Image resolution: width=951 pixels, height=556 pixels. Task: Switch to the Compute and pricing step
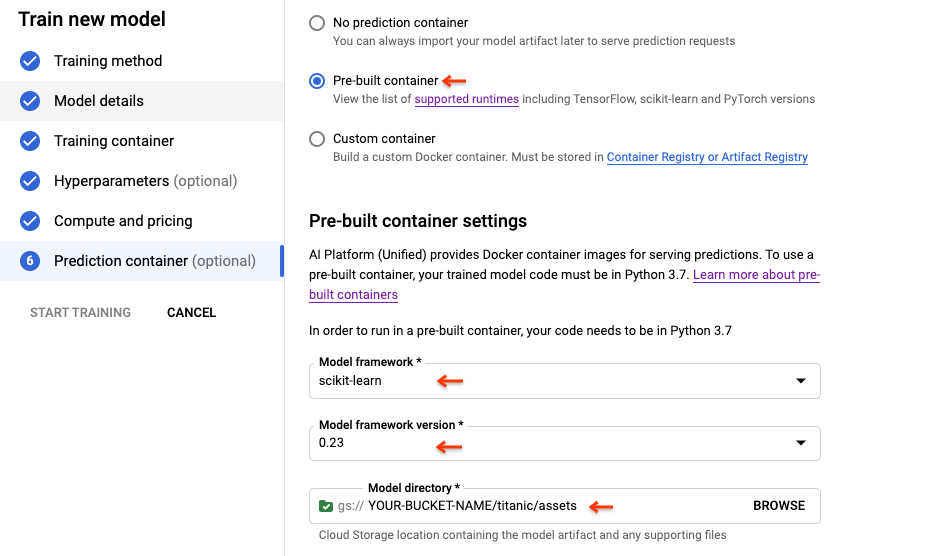point(123,221)
